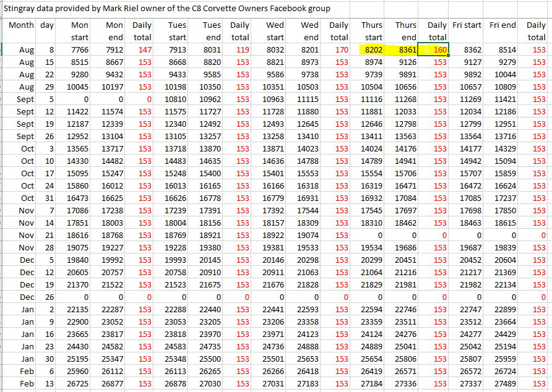Screen dimensions: 552x392
Task: Select the Fri start header cell
Action: (x=467, y=25)
